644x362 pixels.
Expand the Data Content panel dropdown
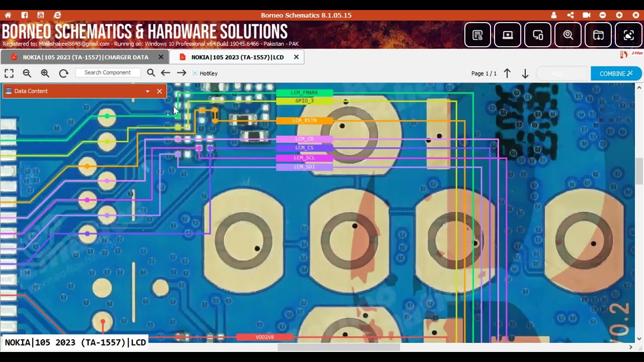pos(147,91)
